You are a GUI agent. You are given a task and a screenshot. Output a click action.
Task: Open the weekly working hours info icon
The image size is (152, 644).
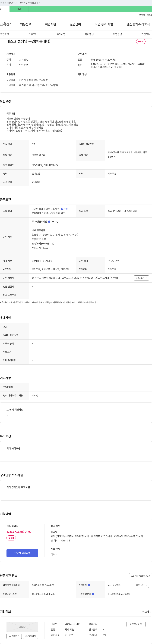click(x=49, y=221)
